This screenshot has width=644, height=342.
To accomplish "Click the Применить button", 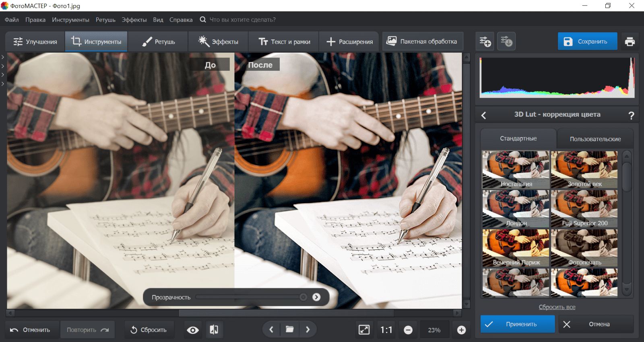I will (x=518, y=324).
